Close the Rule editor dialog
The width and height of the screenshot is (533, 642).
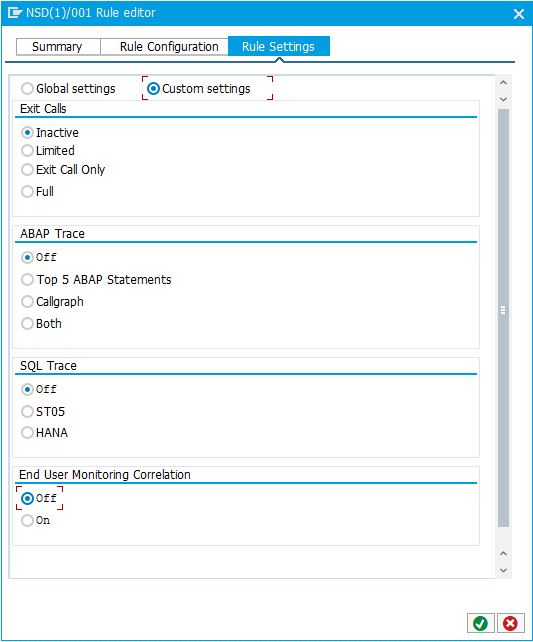(519, 14)
